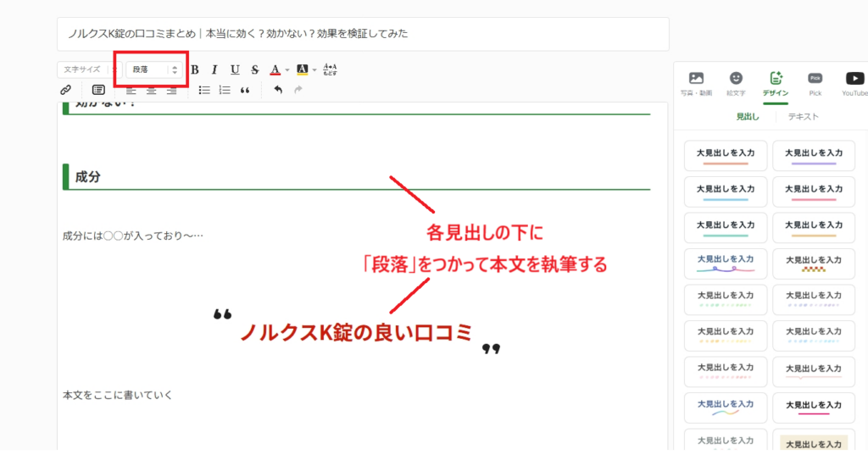This screenshot has height=455, width=868.
Task: Click the yellow text highlight color button
Action: pos(302,69)
